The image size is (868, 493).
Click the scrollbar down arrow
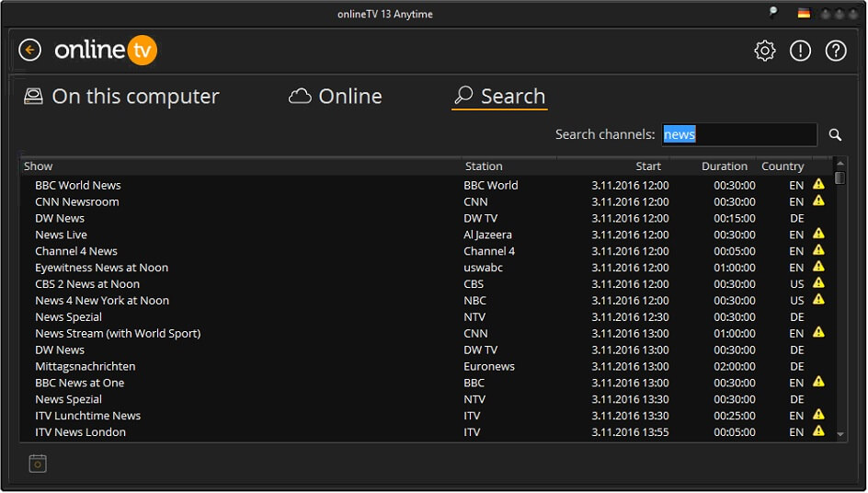[840, 434]
